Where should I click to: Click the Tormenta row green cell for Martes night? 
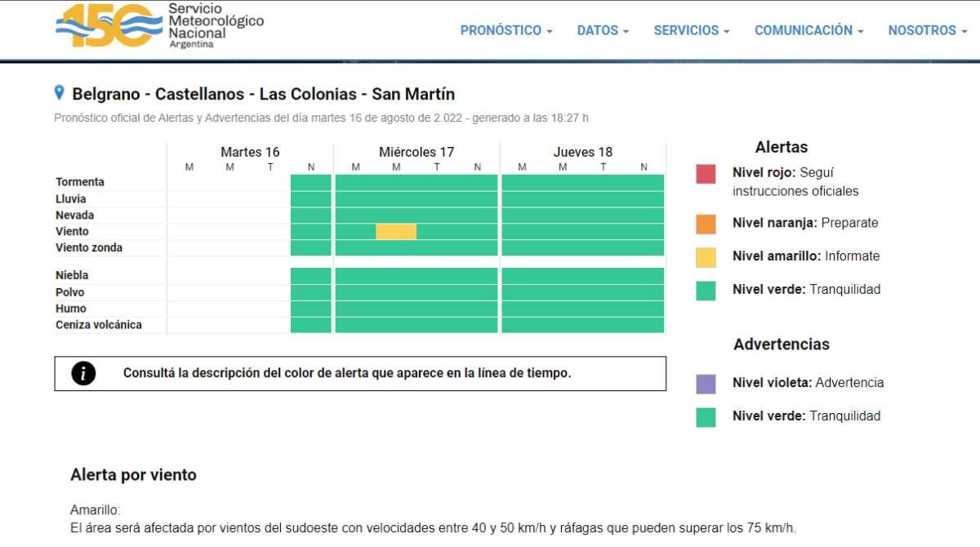311,182
